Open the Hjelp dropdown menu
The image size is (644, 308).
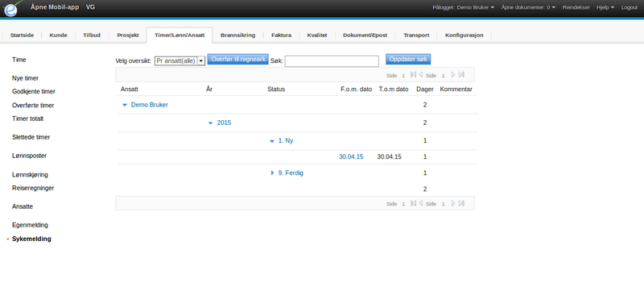click(x=605, y=7)
